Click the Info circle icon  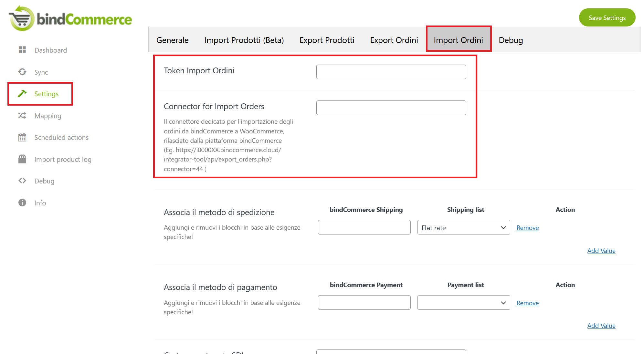tap(22, 203)
